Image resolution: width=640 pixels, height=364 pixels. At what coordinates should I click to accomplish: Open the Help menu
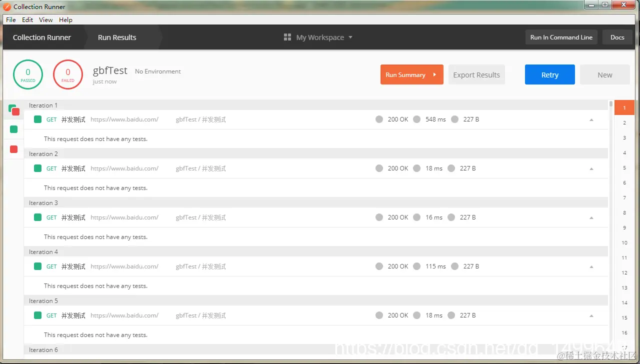(65, 19)
